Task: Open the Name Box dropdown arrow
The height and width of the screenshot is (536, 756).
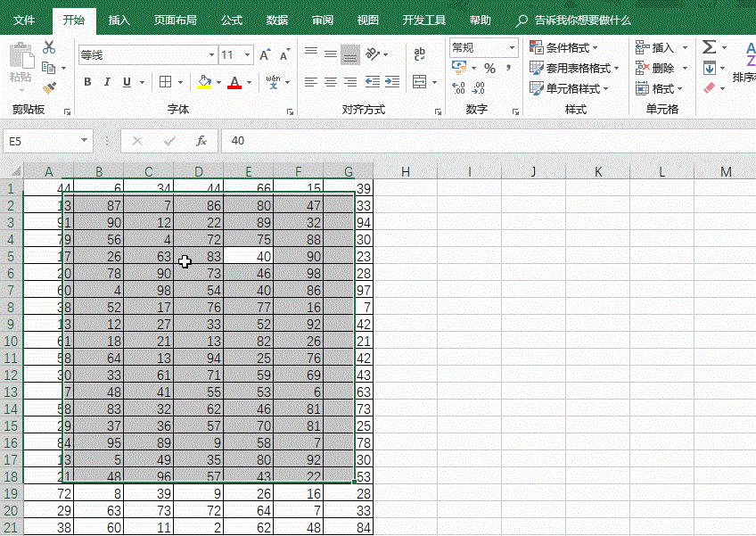Action: [84, 141]
